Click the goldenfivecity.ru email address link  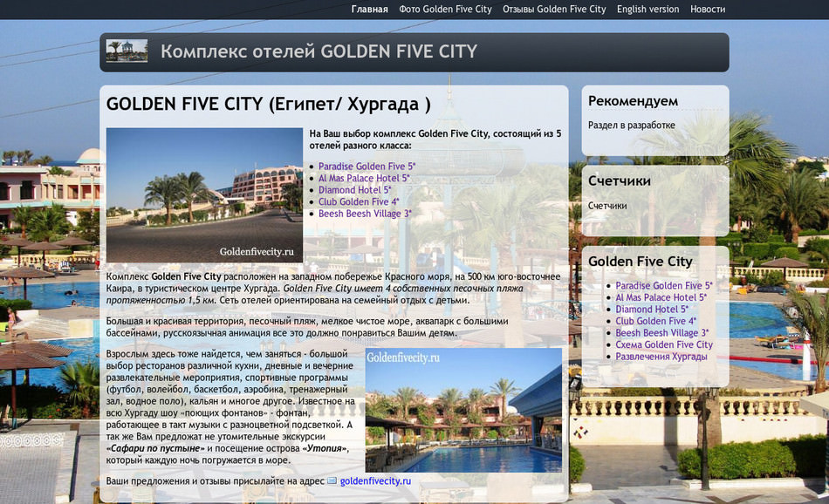[374, 481]
